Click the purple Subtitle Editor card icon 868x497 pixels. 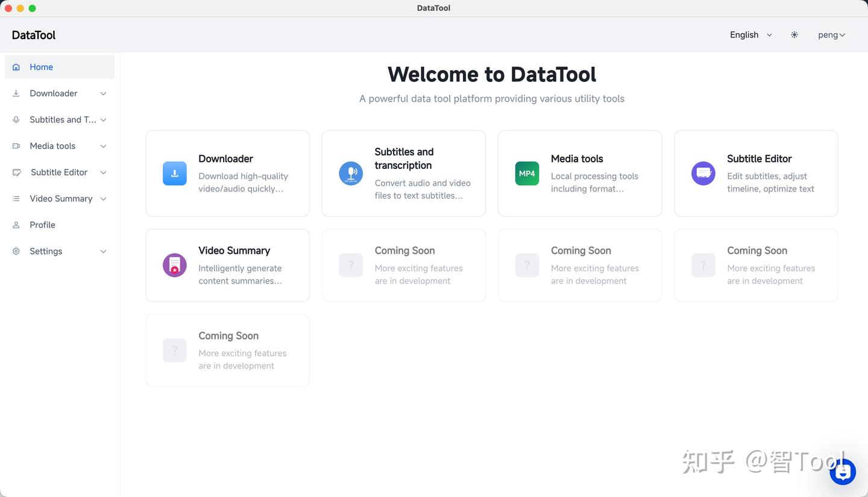pos(703,173)
